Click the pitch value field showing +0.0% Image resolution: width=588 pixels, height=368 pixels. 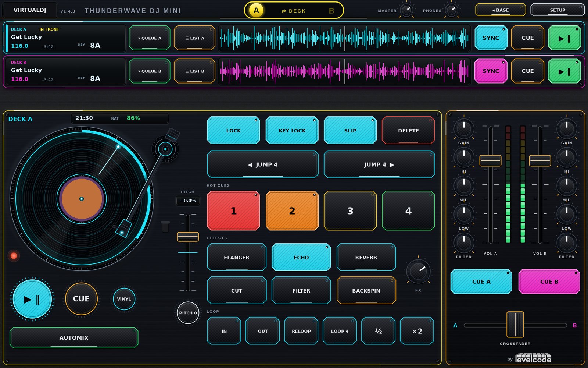click(188, 201)
